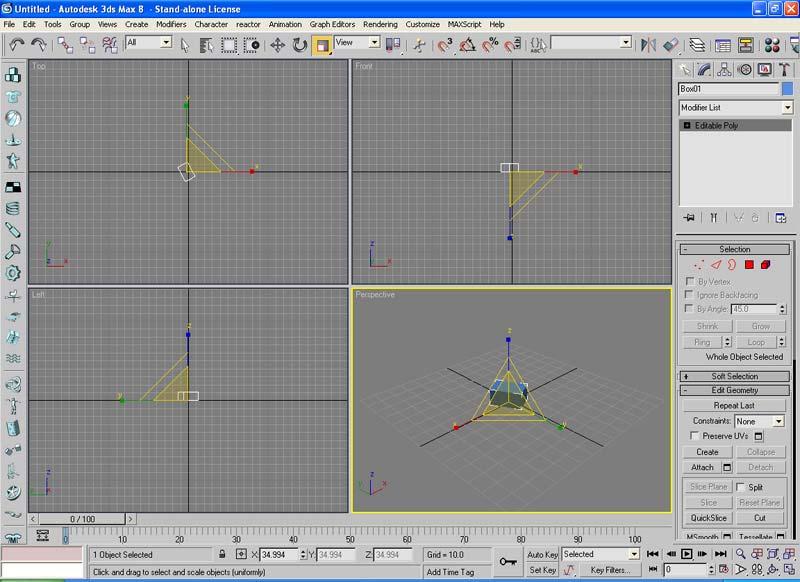
Task: Click the Undo arrow in the main toolbar
Action: (x=17, y=45)
